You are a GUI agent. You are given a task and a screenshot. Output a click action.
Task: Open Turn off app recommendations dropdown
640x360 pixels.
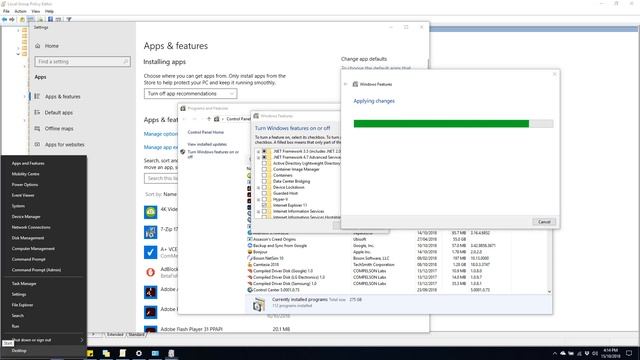pos(190,93)
